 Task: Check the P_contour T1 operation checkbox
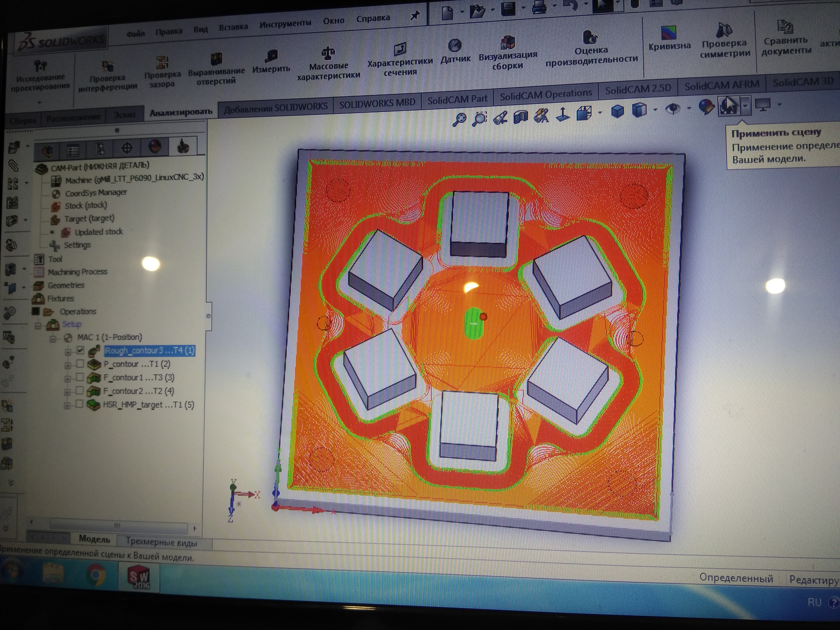tap(80, 364)
